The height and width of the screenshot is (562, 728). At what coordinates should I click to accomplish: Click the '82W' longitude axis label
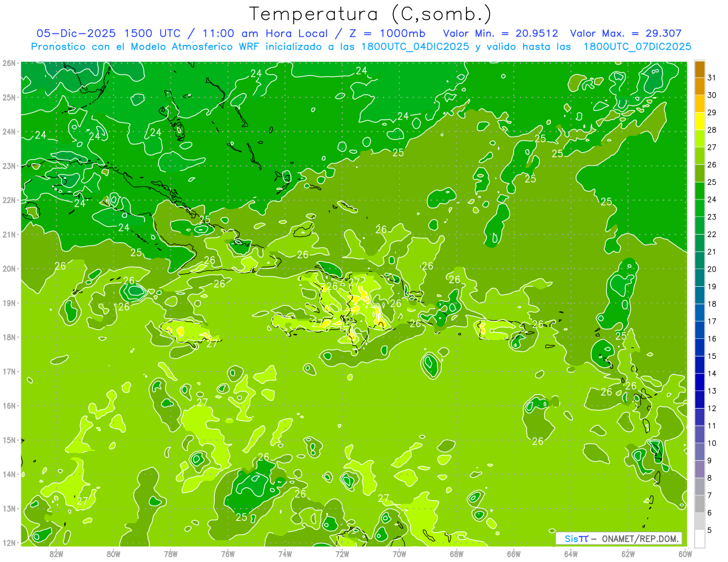(56, 554)
